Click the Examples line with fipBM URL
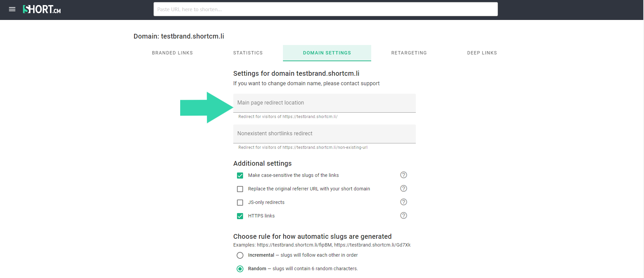This screenshot has height=278, width=644. point(322,245)
